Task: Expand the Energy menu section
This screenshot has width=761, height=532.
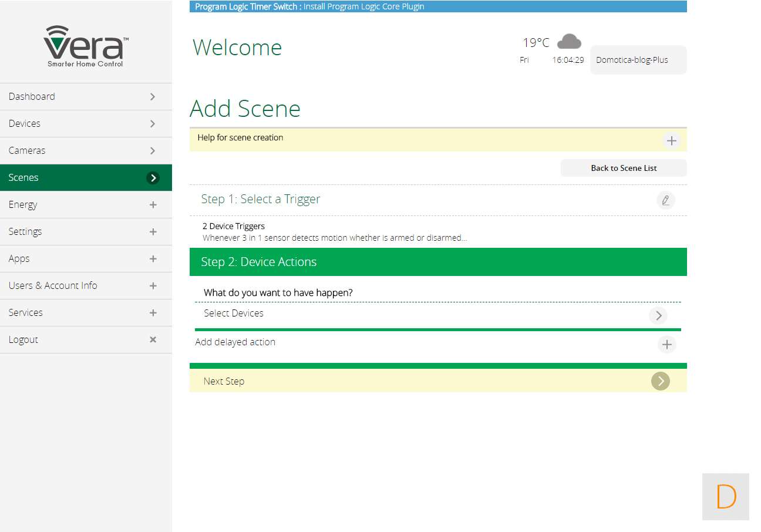Action: (x=153, y=205)
